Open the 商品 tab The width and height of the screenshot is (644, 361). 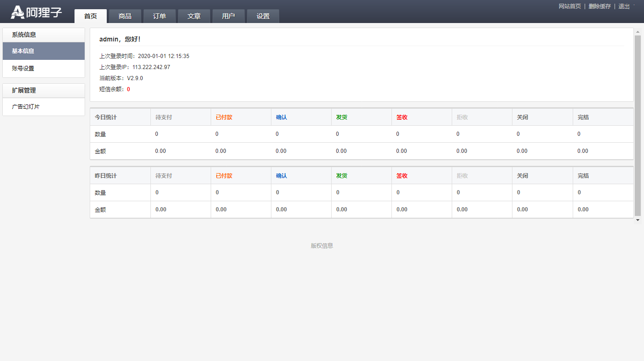(125, 16)
